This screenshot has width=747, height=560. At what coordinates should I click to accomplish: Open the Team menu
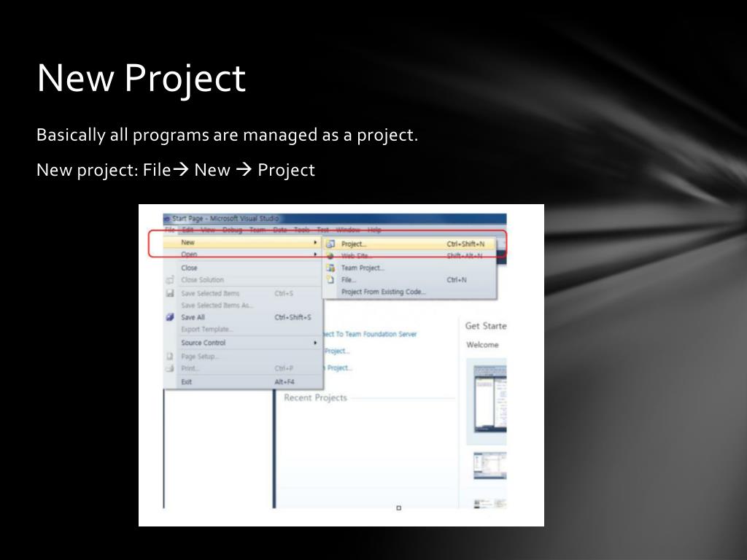click(x=258, y=230)
